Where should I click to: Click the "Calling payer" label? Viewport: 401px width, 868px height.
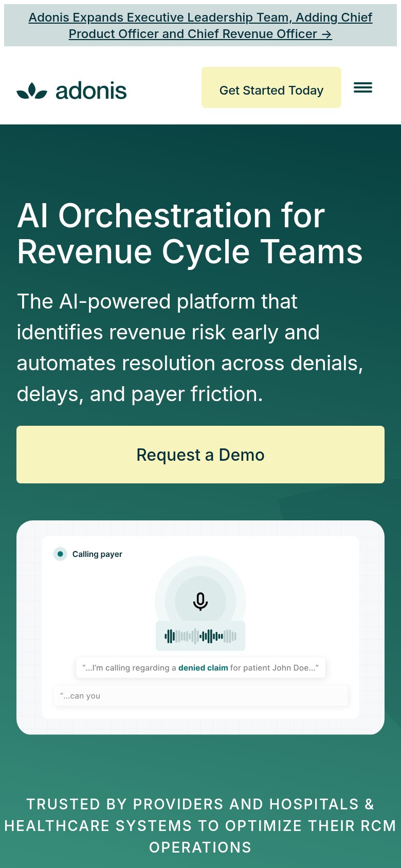[x=97, y=554]
